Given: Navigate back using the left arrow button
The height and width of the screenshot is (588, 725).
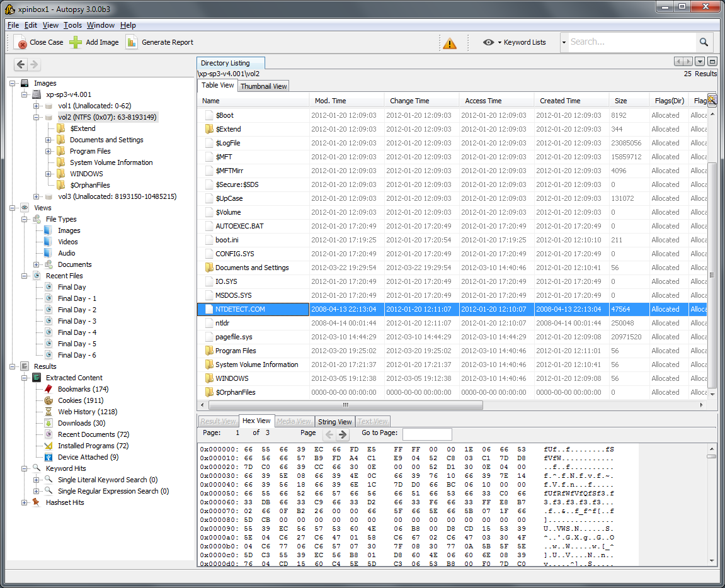Looking at the screenshot, I should pos(20,64).
